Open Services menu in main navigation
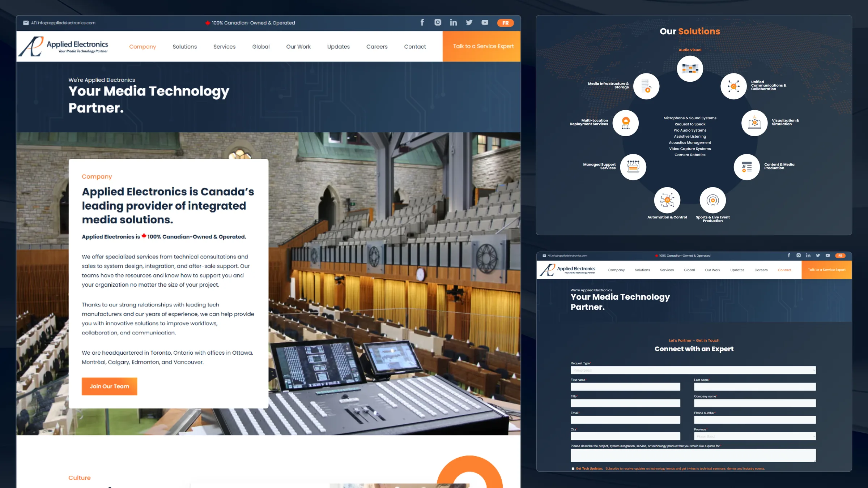This screenshot has width=868, height=488. point(224,47)
